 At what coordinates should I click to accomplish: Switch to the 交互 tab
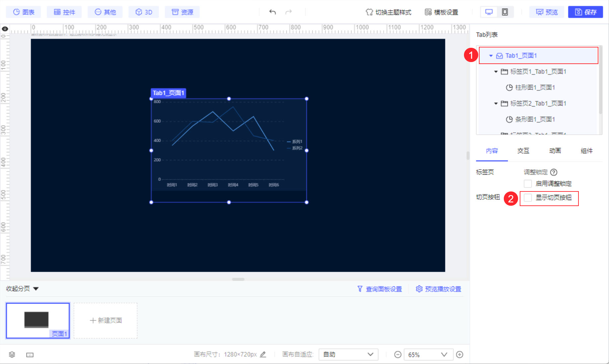[523, 151]
